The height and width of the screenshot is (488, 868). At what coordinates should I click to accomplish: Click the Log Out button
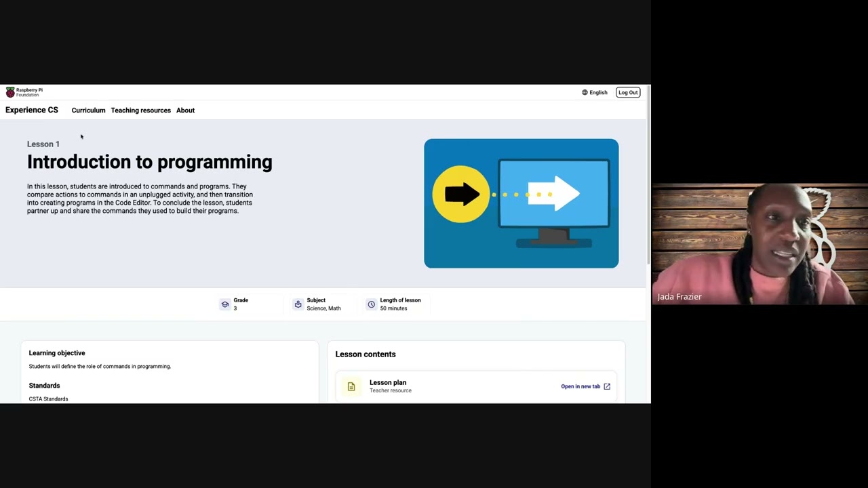628,92
